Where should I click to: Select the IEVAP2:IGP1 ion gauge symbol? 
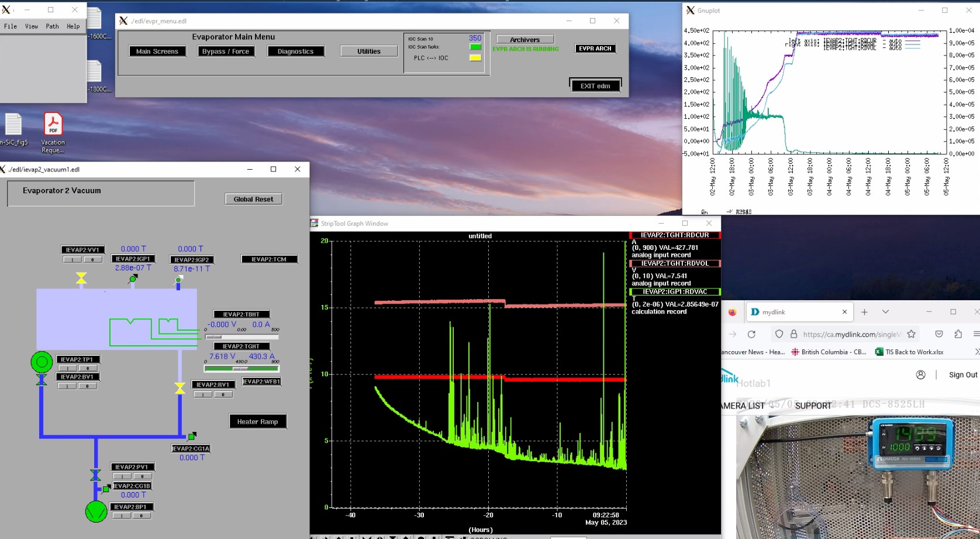coord(133,279)
